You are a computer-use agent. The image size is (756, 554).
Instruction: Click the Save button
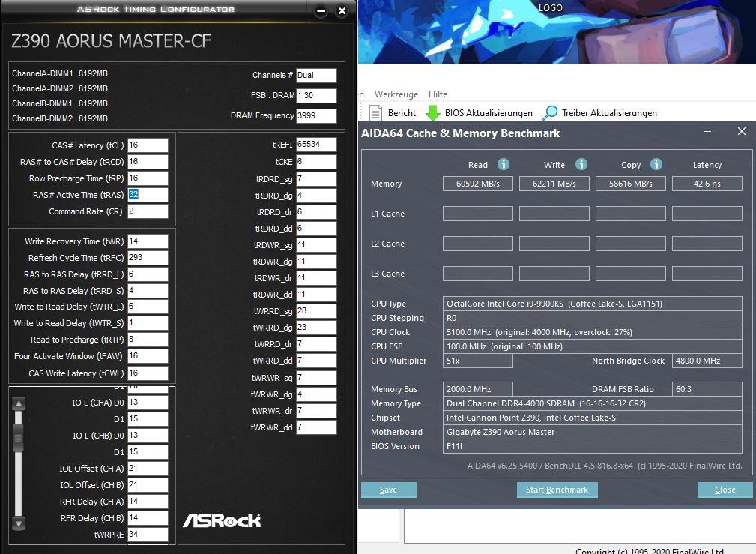(x=389, y=490)
